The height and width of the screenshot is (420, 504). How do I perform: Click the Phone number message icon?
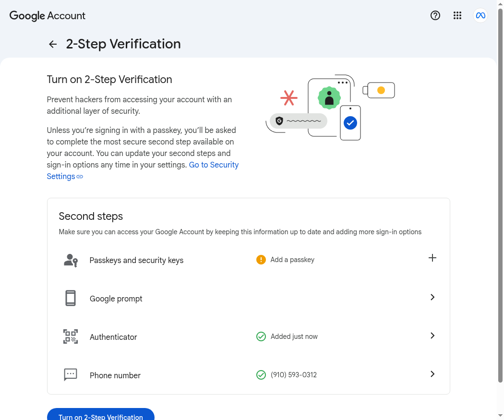coord(71,375)
